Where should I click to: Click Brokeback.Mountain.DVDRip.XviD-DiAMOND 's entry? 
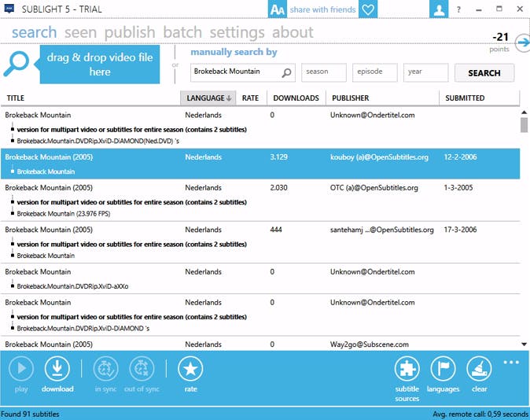[x=83, y=328]
